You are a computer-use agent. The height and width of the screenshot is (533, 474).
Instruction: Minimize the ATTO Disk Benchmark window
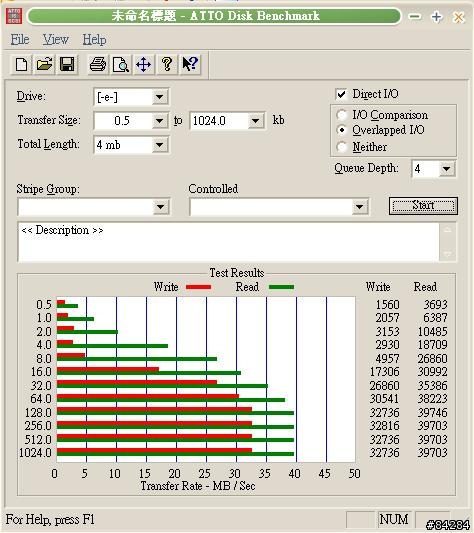point(414,16)
